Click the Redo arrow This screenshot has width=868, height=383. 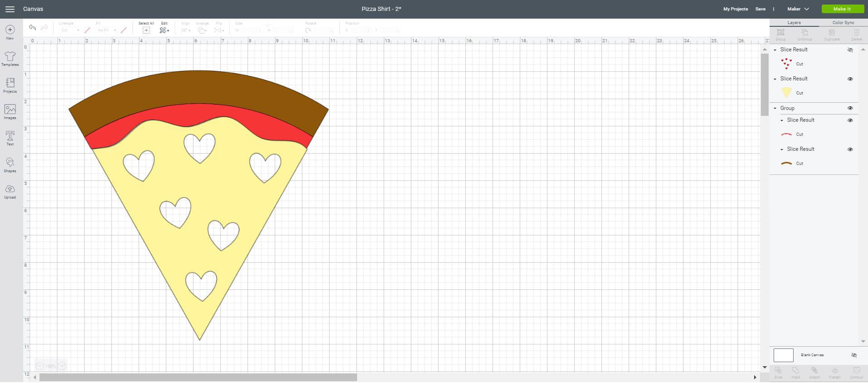[x=44, y=28]
